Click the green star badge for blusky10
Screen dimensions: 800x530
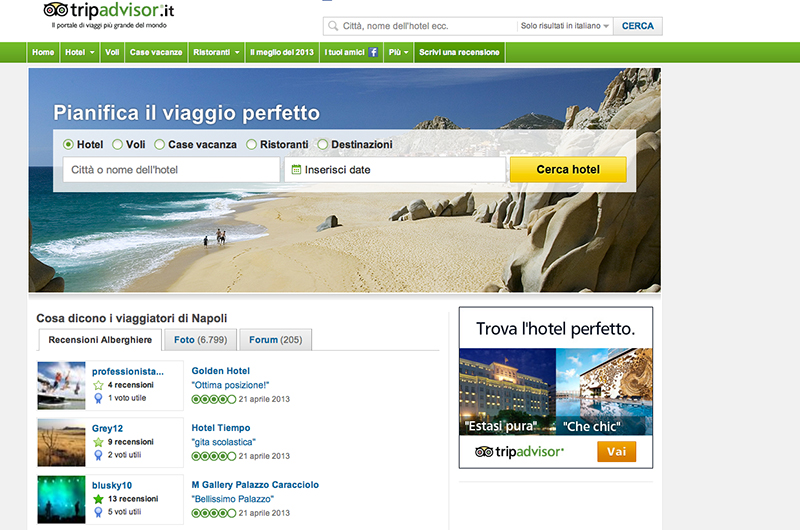[98, 499]
